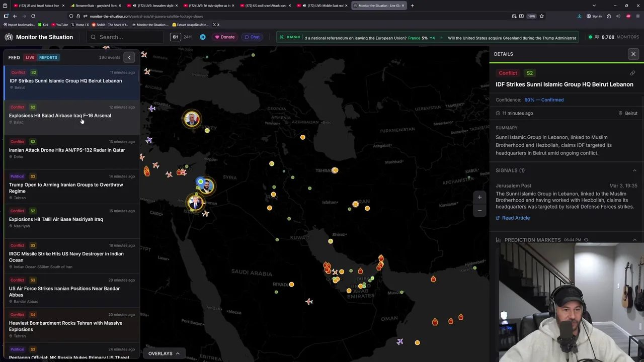644x362 pixels.
Task: Open US Air Force Strikes Bandar Abbas item
Action: [71, 291]
